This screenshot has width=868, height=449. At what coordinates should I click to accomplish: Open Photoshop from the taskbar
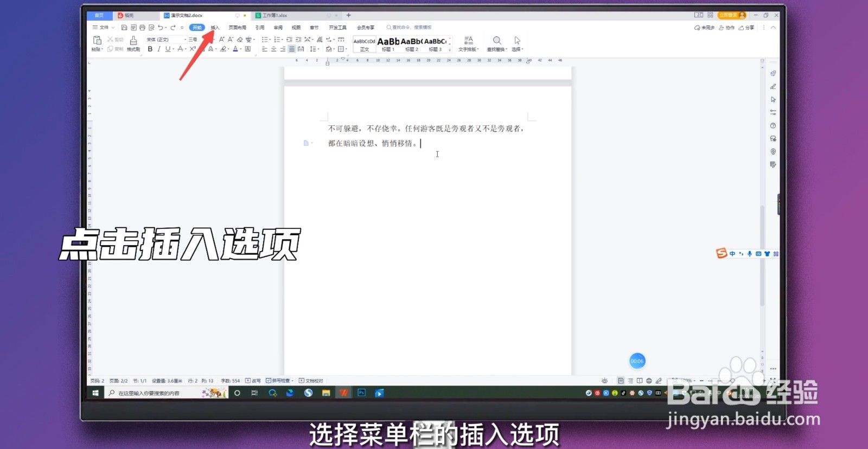tap(361, 393)
